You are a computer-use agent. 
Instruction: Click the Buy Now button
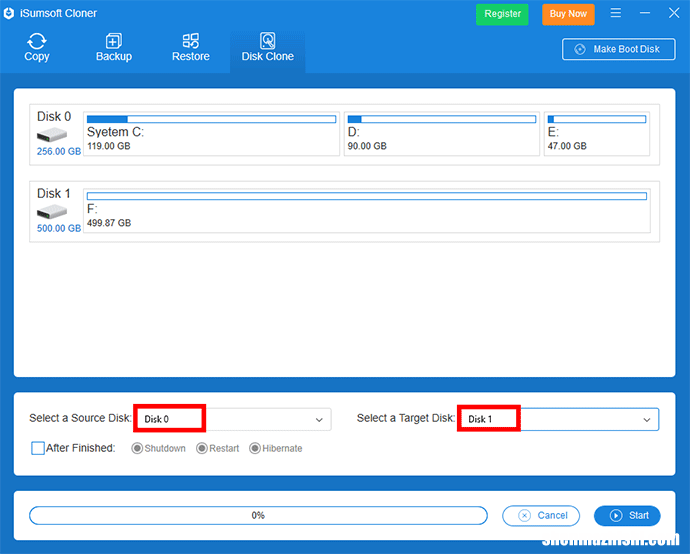[x=568, y=14]
